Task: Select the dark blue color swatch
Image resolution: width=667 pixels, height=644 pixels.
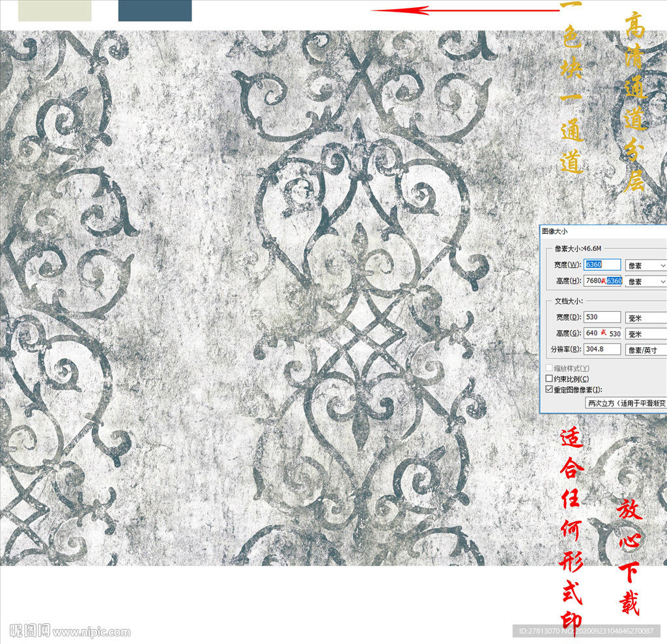Action: point(155,10)
